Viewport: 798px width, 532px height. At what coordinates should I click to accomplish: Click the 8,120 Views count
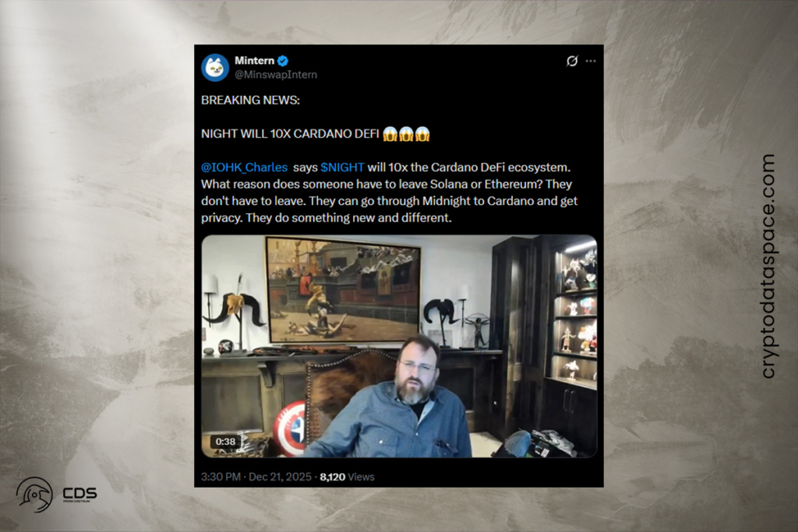coord(347,477)
